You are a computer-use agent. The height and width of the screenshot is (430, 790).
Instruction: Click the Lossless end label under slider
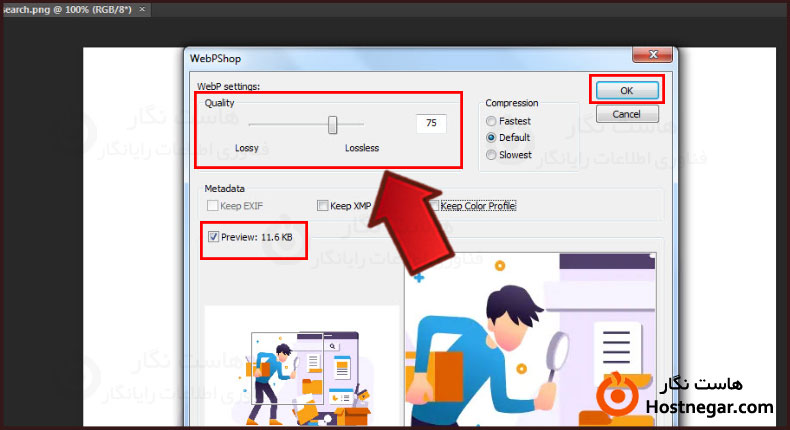pos(362,148)
